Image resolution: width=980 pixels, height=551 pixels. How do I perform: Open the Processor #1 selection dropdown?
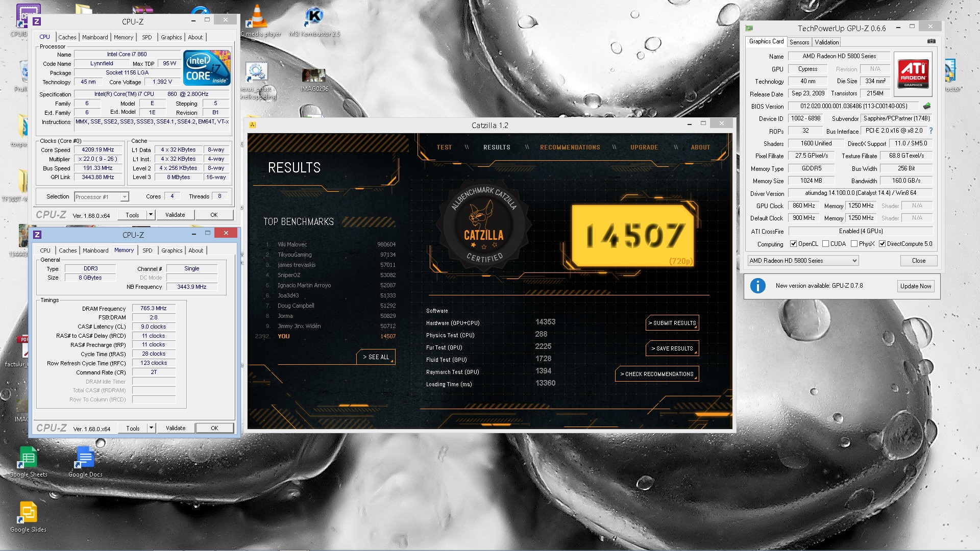click(101, 197)
